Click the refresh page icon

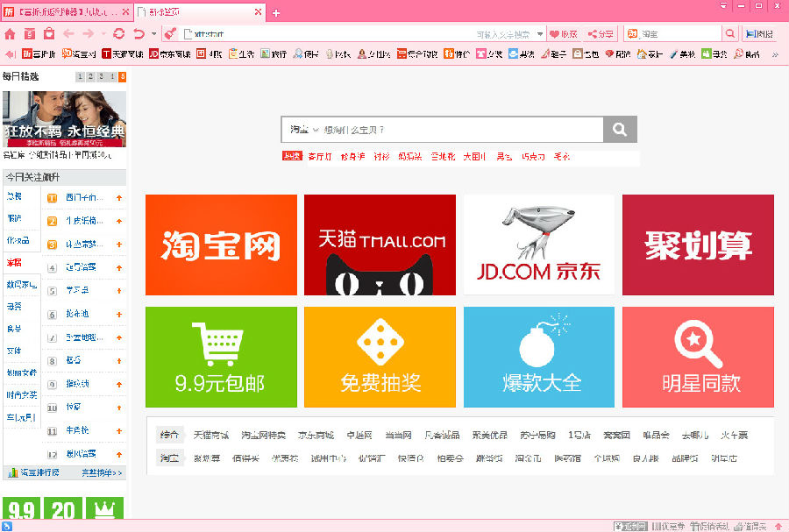tap(119, 34)
